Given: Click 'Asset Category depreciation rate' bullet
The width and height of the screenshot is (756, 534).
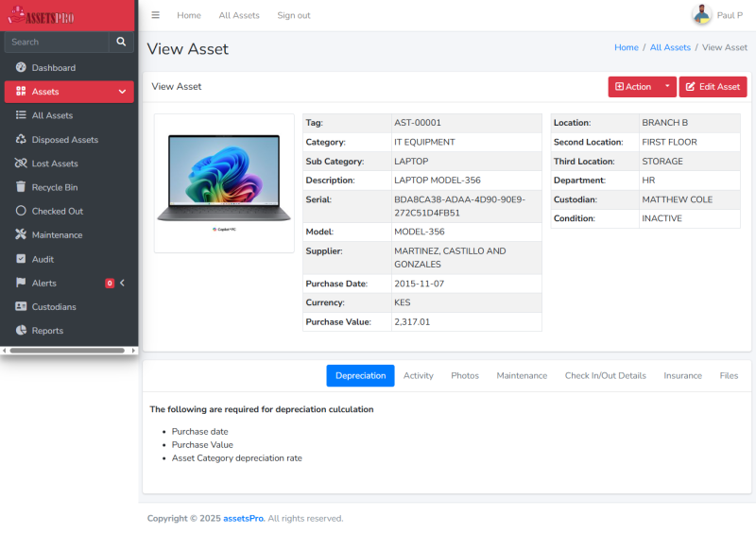Looking at the screenshot, I should pos(237,457).
